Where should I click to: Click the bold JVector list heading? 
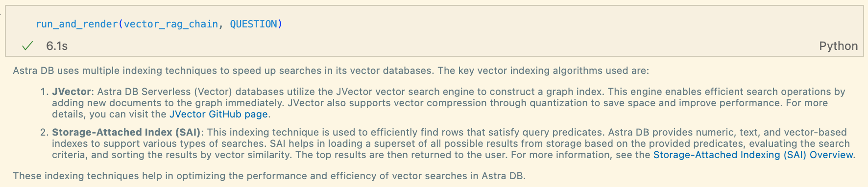tap(72, 92)
